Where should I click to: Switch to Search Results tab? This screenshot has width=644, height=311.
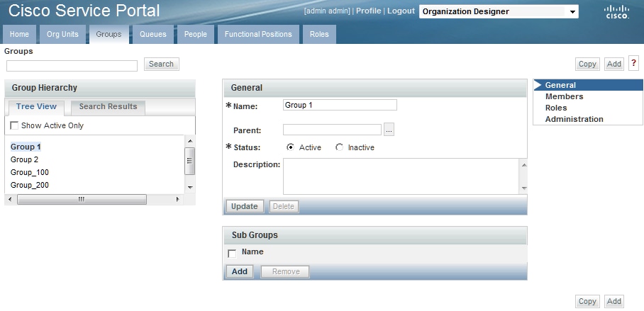[108, 107]
